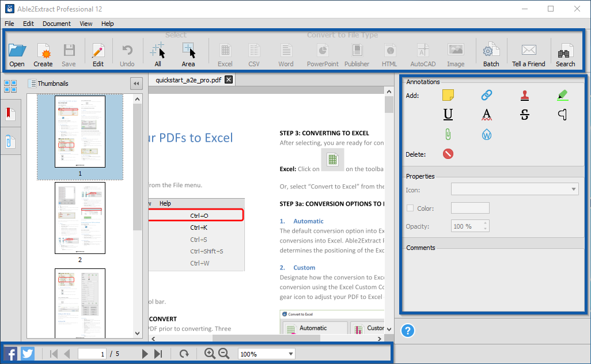Image resolution: width=591 pixels, height=364 pixels.
Task: Close the quickstart_a2e_pro.pdf tab
Action: point(229,79)
